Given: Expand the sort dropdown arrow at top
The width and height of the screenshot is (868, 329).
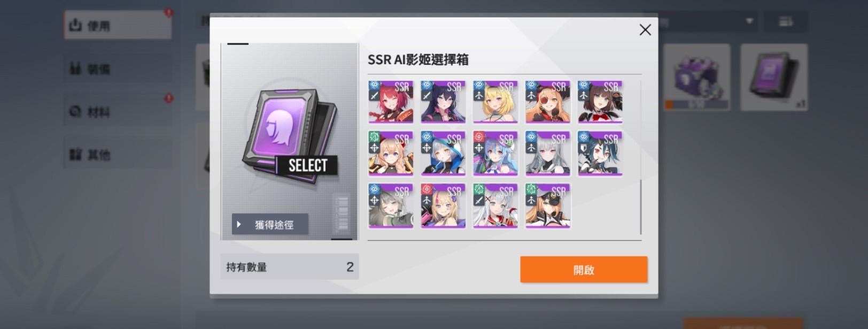Looking at the screenshot, I should point(749,21).
